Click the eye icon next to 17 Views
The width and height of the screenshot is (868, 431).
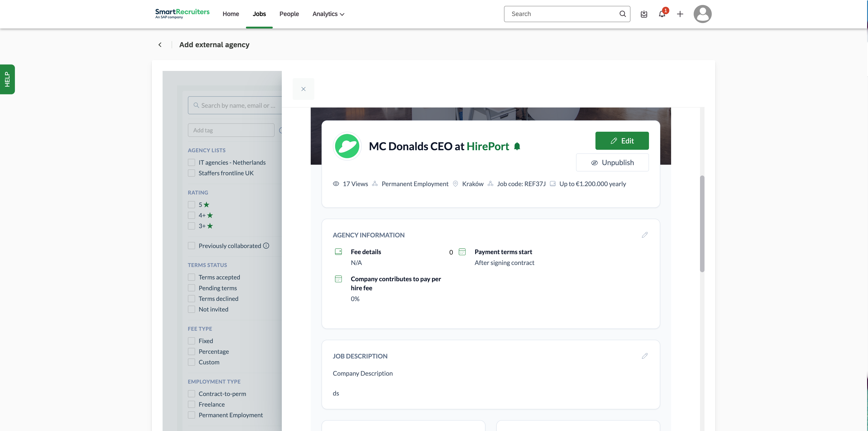[336, 184]
